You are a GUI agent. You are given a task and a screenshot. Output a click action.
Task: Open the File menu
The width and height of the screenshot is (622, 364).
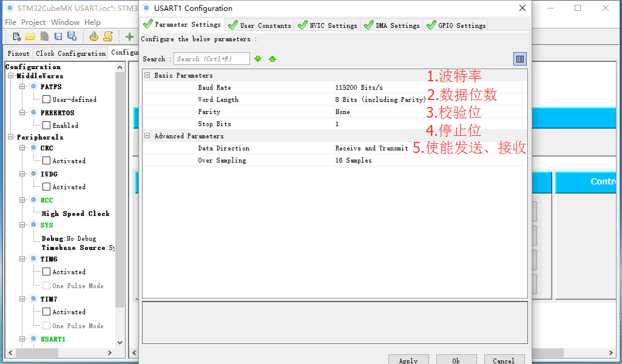coord(11,22)
